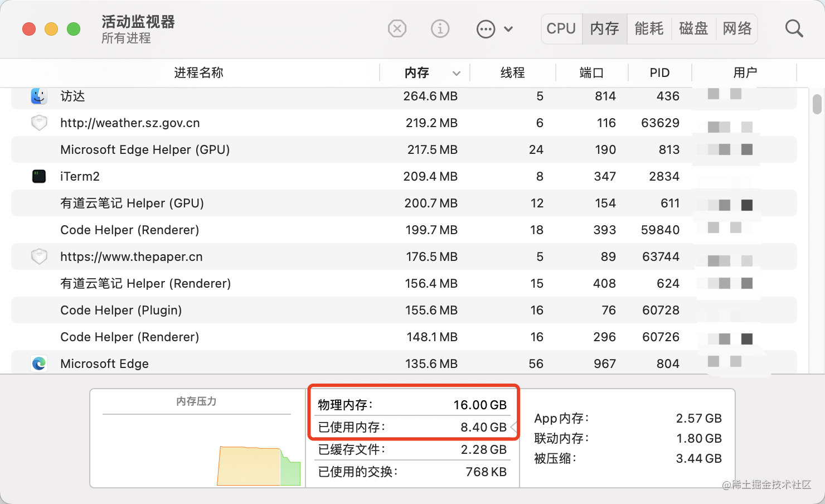The height and width of the screenshot is (504, 825).
Task: Click PID value 63744
Action: point(661,256)
